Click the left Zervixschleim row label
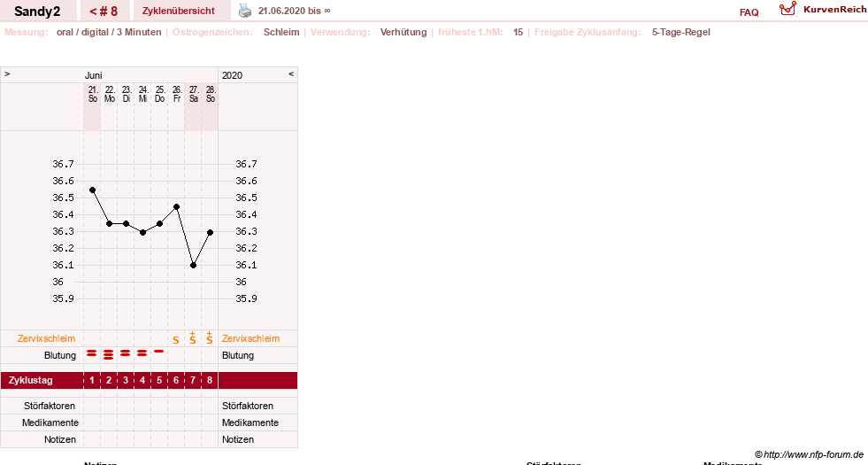This screenshot has height=465, width=868. click(x=47, y=338)
